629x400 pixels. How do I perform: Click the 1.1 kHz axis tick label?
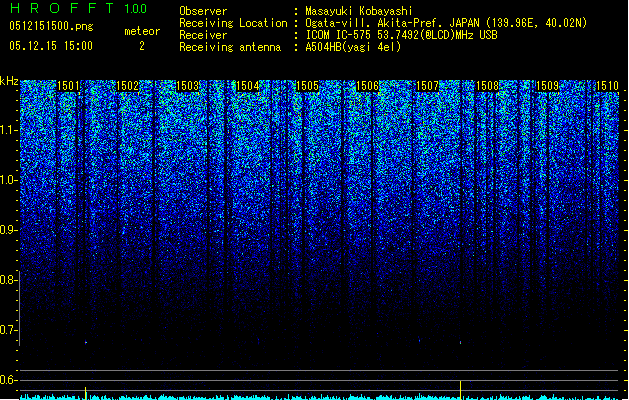coord(8,130)
